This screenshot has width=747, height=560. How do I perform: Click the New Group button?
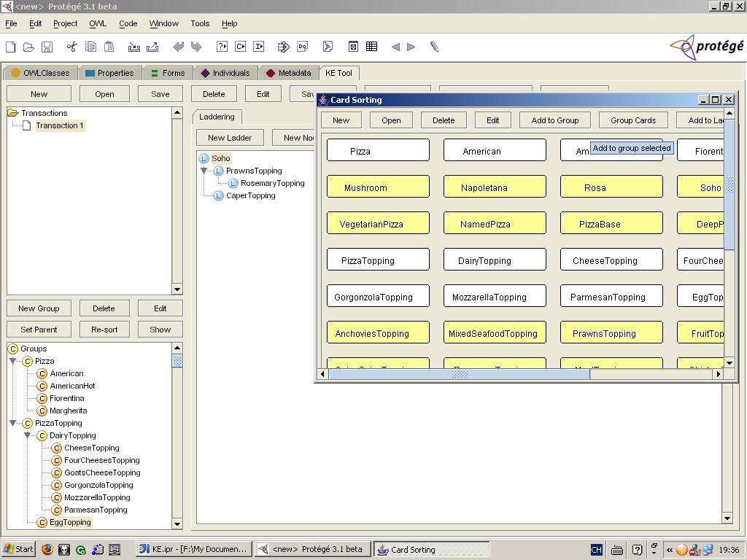point(39,308)
